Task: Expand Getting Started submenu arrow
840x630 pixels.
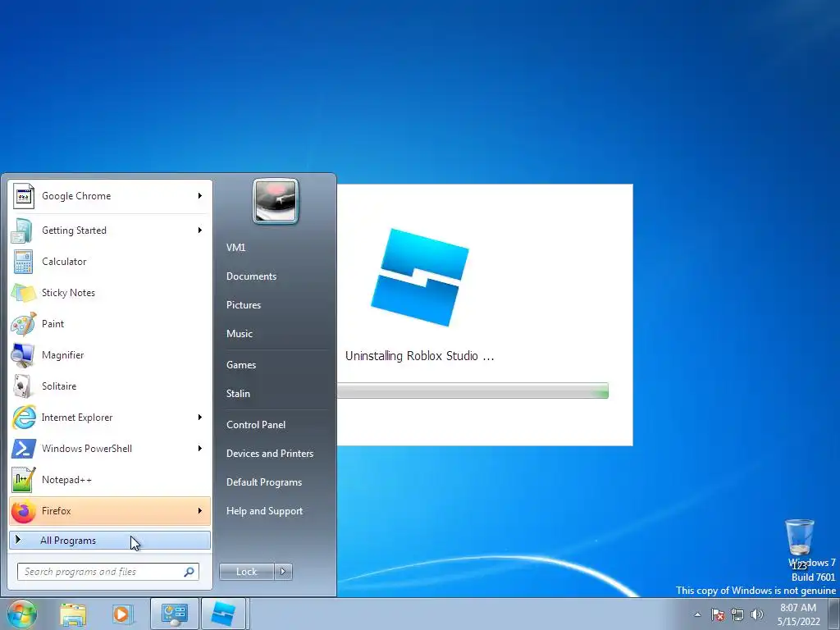Action: (200, 231)
